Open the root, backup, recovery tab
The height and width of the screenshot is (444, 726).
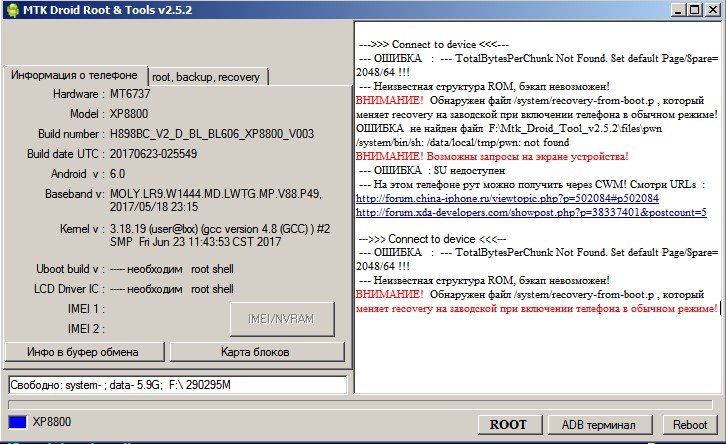pyautogui.click(x=208, y=77)
